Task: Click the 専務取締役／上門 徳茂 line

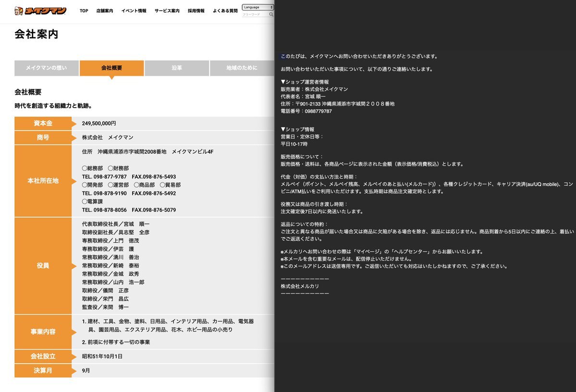Action: [x=110, y=241]
